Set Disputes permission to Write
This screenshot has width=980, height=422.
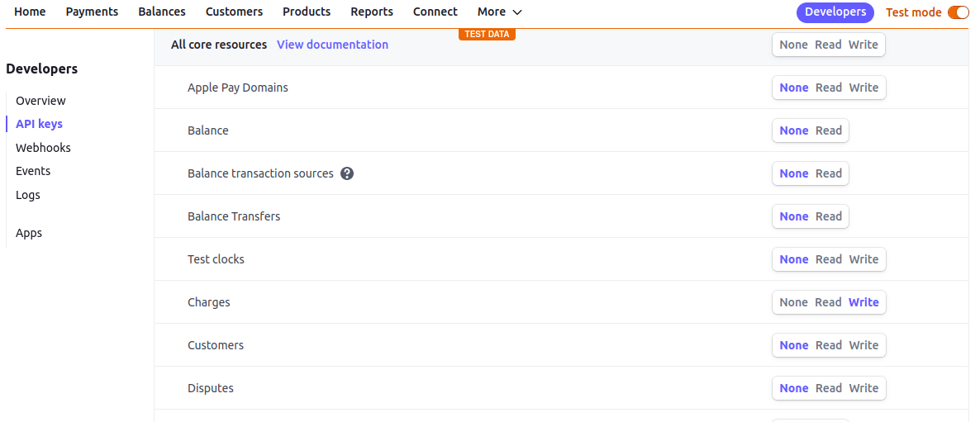point(863,388)
